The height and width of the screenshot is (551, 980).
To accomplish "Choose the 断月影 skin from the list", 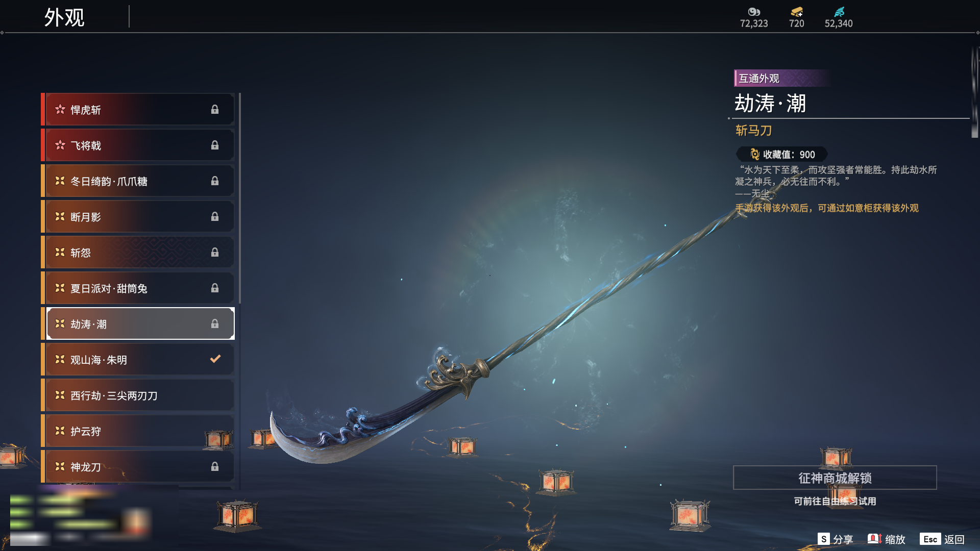I will (138, 217).
